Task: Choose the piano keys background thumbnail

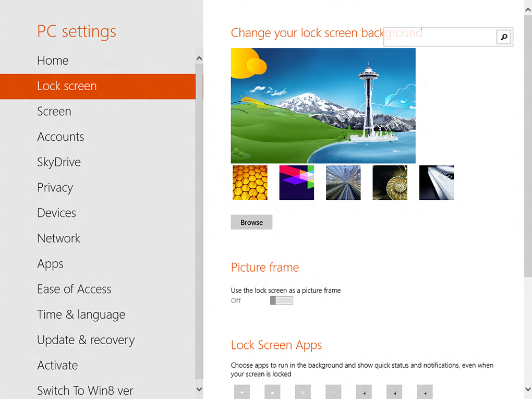Action: tap(437, 183)
